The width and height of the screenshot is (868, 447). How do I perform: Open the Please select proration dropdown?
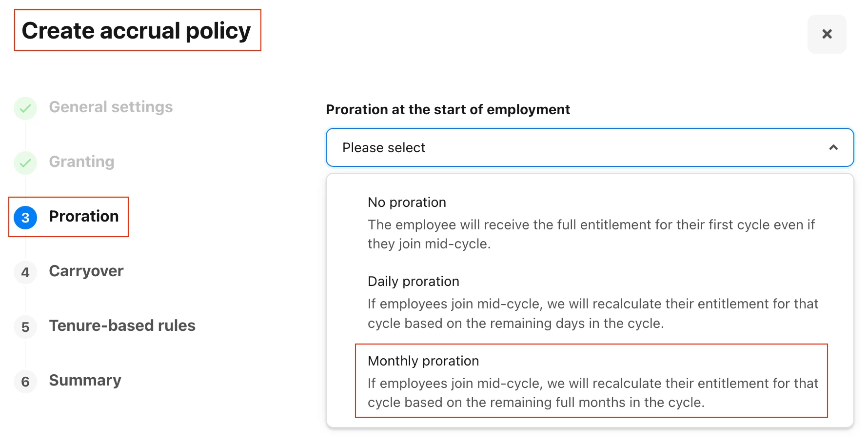(590, 147)
